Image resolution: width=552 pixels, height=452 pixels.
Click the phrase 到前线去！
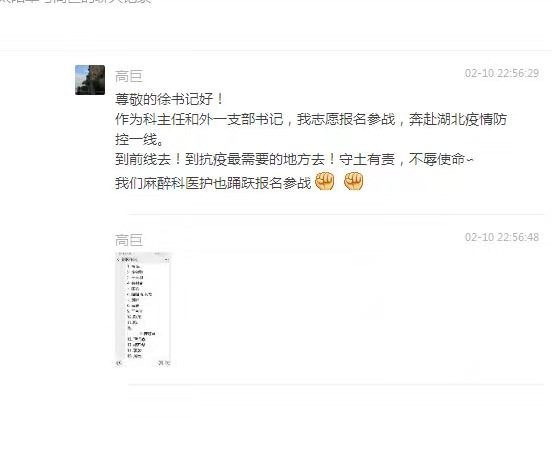tap(150, 159)
